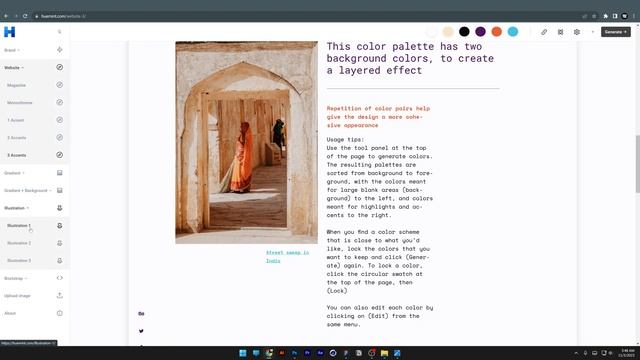640x360 pixels.
Task: Click the Generate button
Action: click(x=616, y=32)
